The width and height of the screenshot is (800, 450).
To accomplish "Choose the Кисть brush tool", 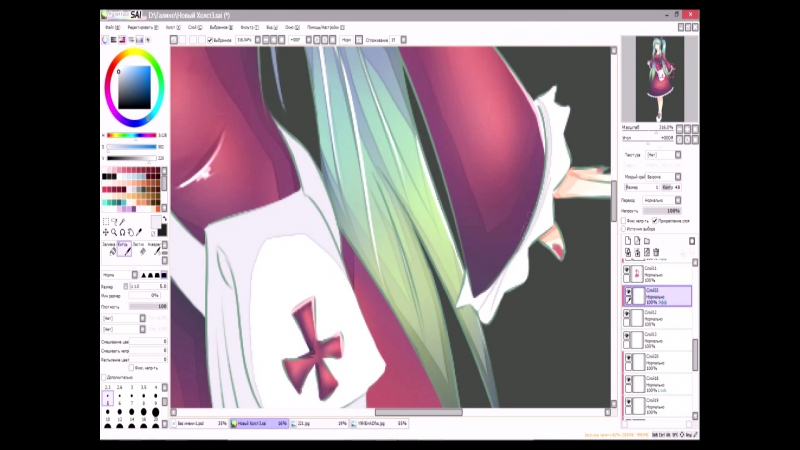I will coord(124,248).
